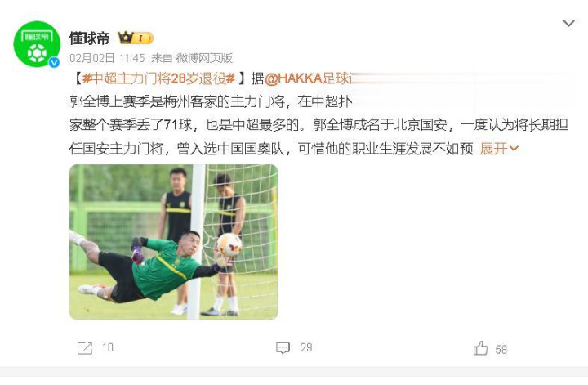The height and width of the screenshot is (385, 588).
Task: Click the like count 58
Action: pyautogui.click(x=501, y=350)
